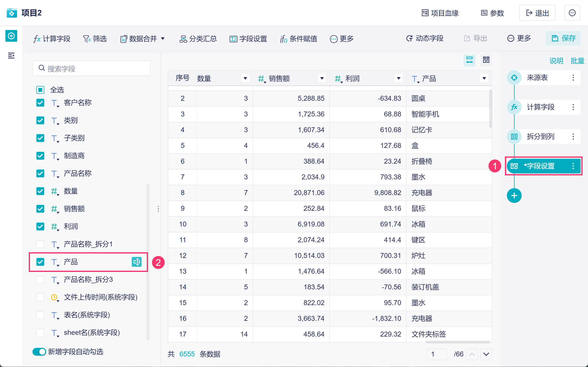The width and height of the screenshot is (588, 367).
Task: Click the sidebar collapse lines icon
Action: (11, 56)
